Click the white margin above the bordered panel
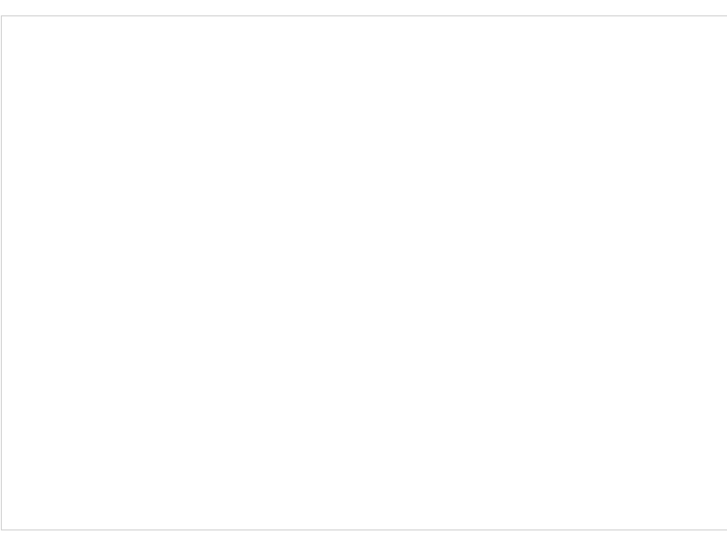 [364, 7]
